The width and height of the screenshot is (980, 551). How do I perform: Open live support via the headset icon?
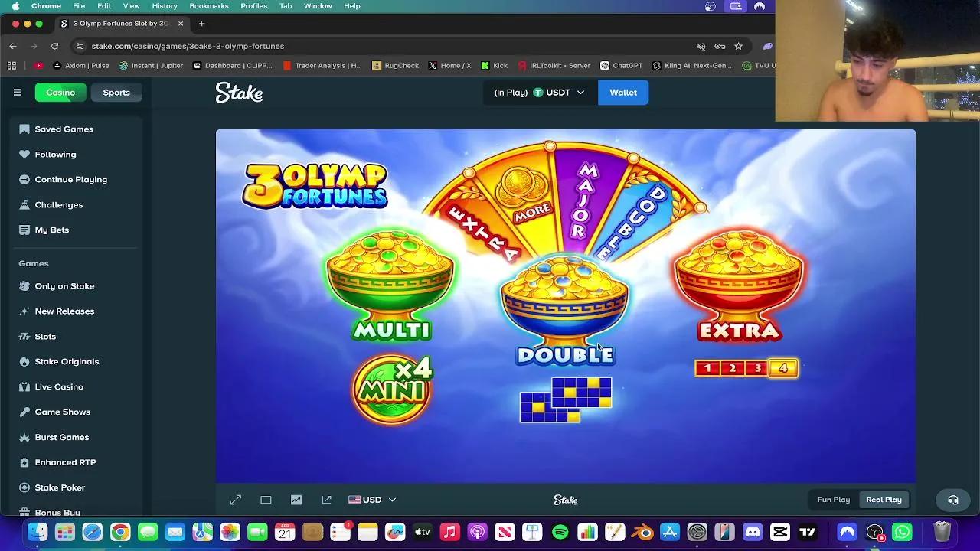(952, 499)
